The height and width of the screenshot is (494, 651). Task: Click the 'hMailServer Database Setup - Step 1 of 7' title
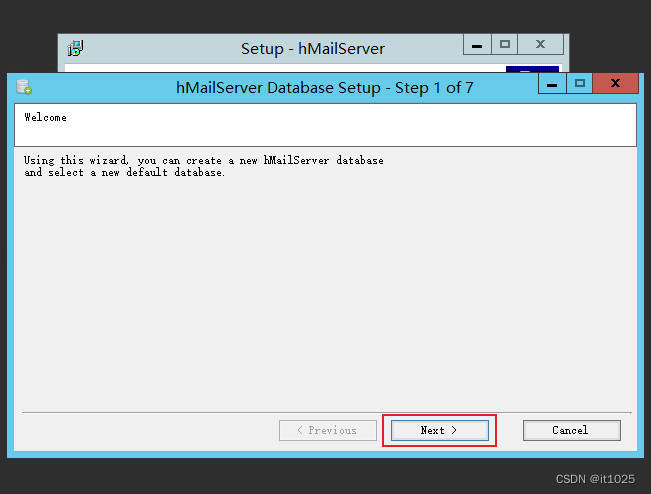pos(324,88)
